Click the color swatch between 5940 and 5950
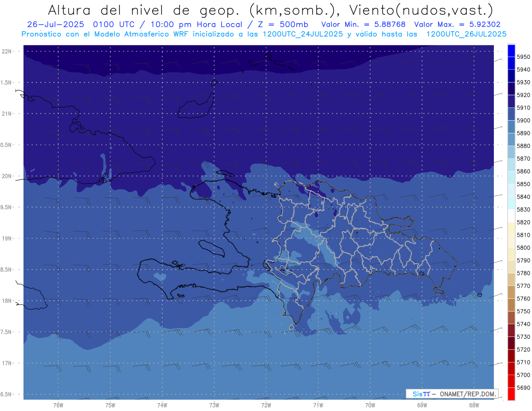 (511, 63)
